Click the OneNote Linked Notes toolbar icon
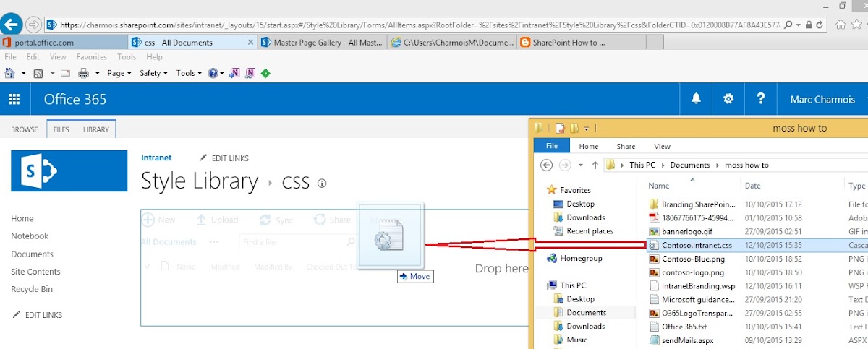The height and width of the screenshot is (349, 868). tap(250, 73)
